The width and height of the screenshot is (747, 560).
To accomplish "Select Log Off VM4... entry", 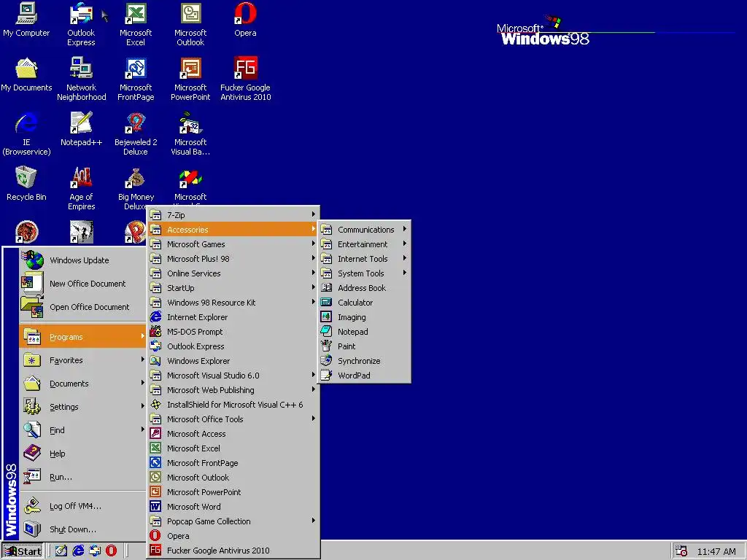I will (82, 506).
